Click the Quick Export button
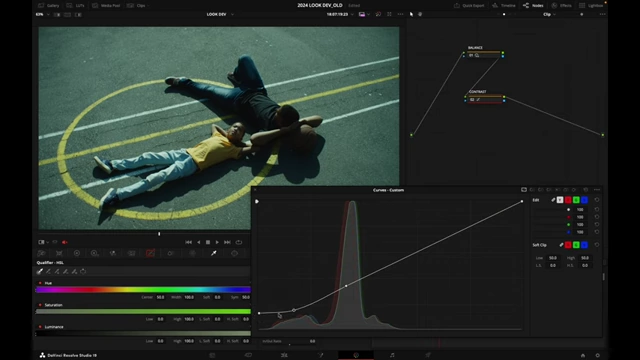This screenshot has width=640, height=360. pyautogui.click(x=469, y=5)
